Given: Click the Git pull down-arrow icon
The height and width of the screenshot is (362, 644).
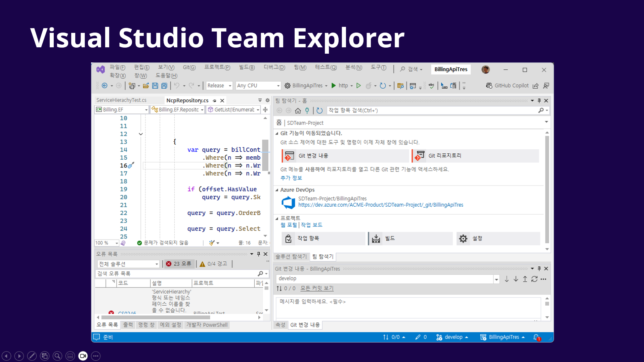Looking at the screenshot, I should 516,279.
